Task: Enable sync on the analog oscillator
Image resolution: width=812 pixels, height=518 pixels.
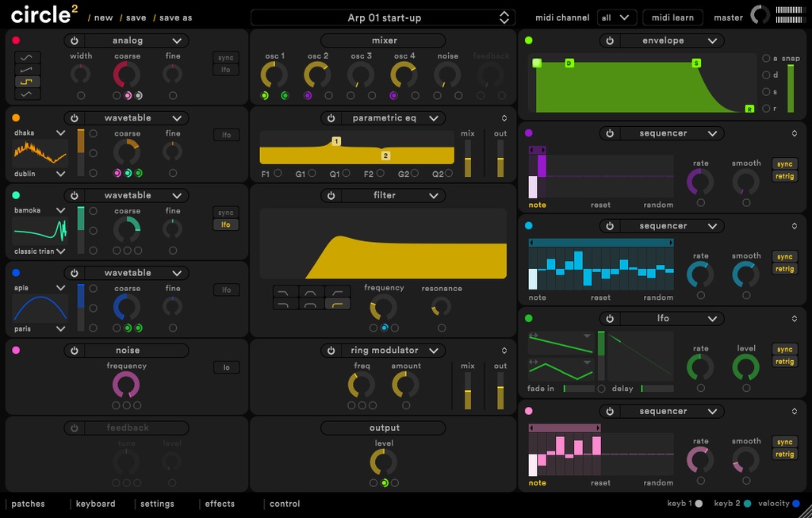Action: [226, 57]
